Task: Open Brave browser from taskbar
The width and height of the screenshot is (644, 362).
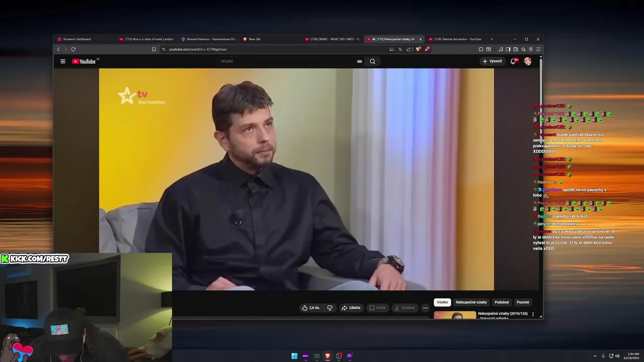Action: point(328,356)
